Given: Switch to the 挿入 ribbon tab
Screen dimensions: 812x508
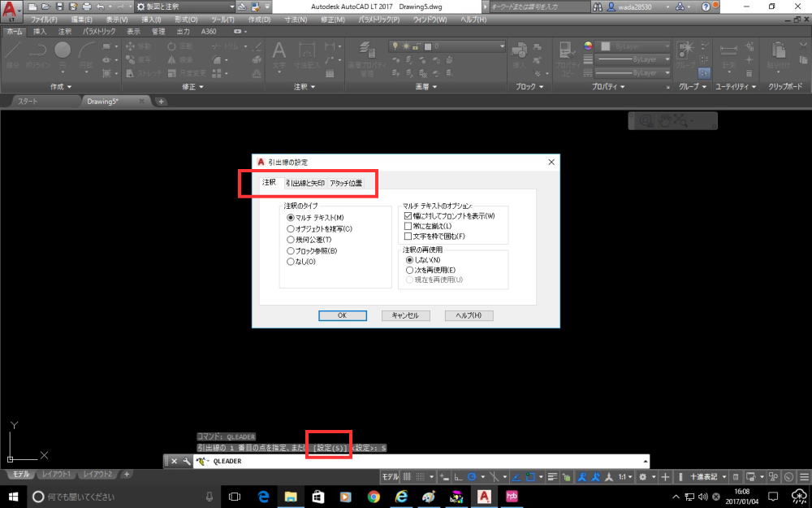Looking at the screenshot, I should (x=39, y=31).
